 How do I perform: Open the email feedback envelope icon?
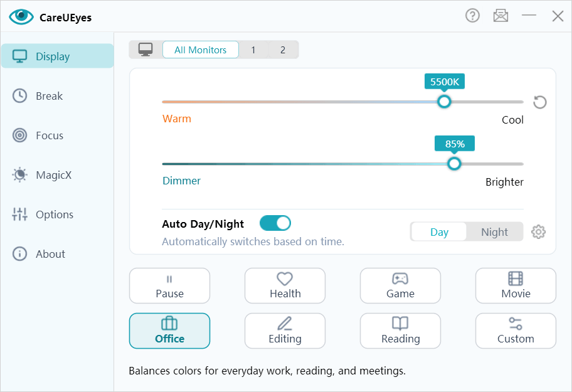coord(500,16)
